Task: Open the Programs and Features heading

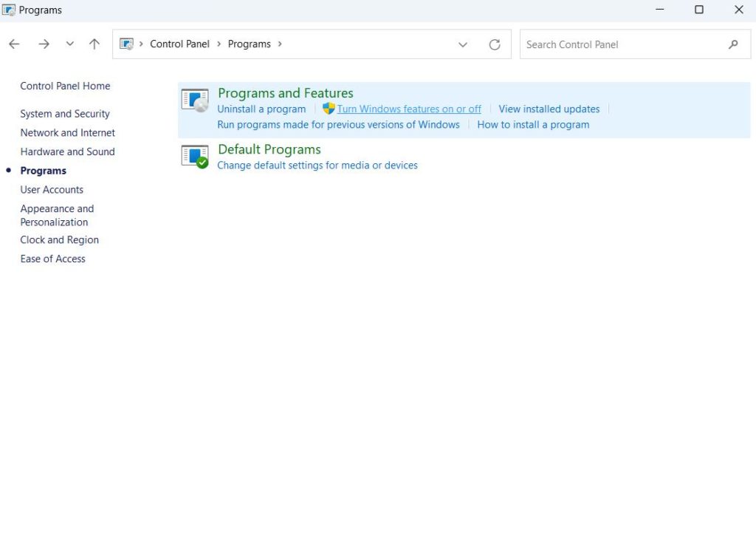Action: (x=286, y=93)
